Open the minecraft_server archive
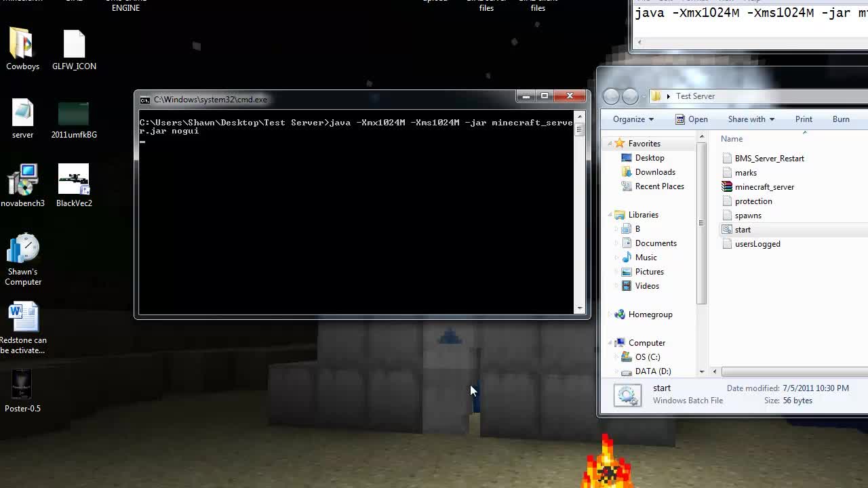 pos(764,186)
